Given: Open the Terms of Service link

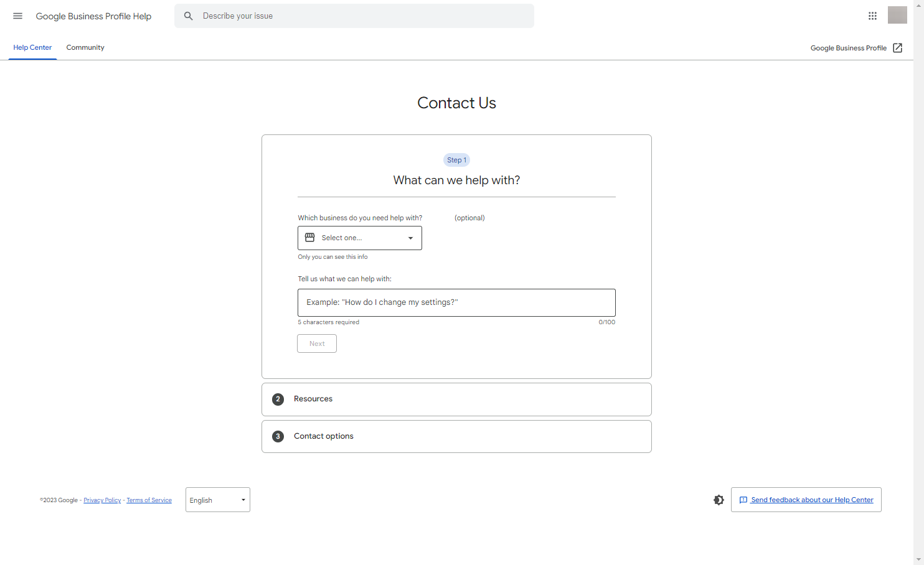Looking at the screenshot, I should point(149,500).
